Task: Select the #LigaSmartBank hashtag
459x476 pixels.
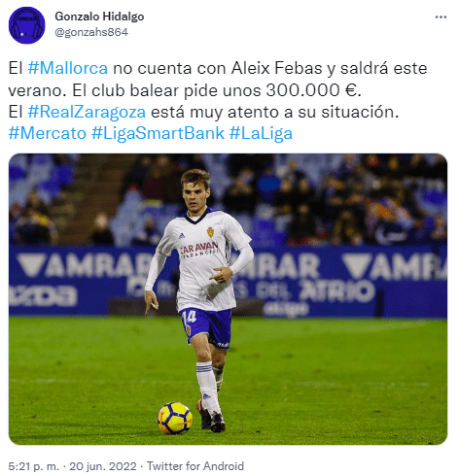Action: 158,133
